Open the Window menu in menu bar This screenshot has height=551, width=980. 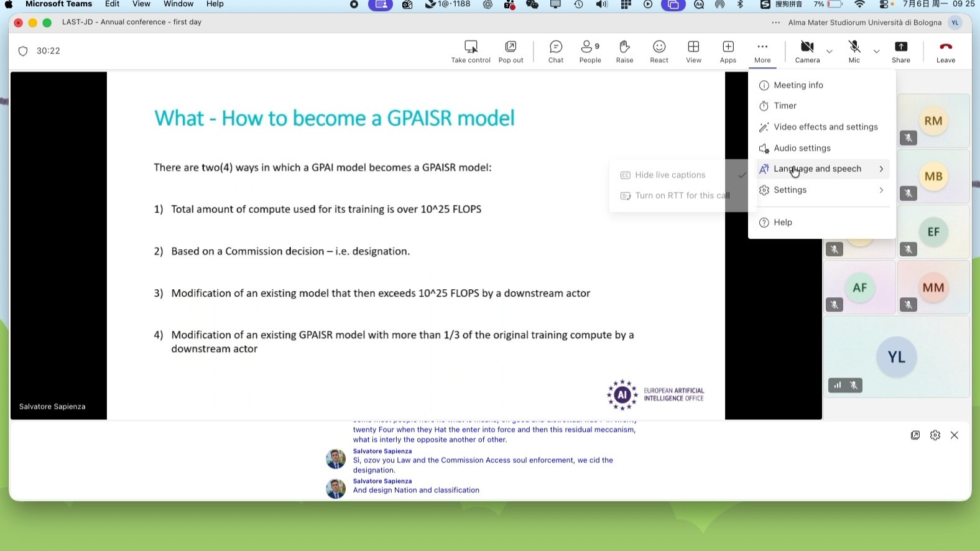[178, 4]
